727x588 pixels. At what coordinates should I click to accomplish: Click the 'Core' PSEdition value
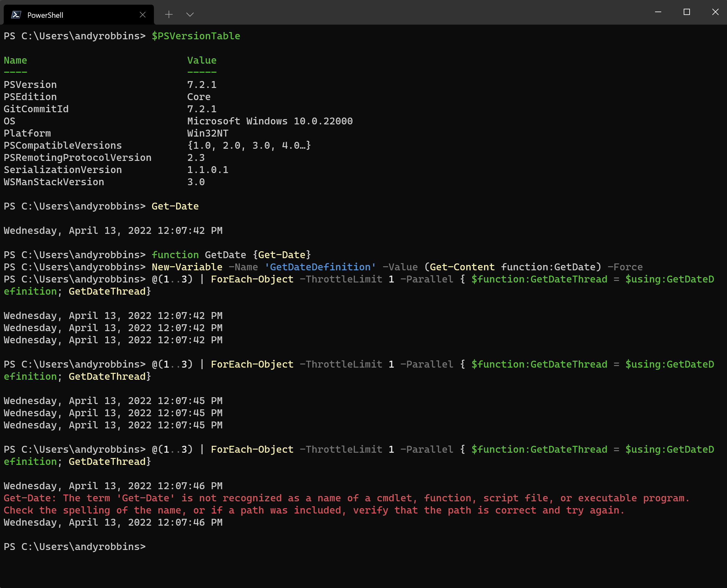coord(199,97)
